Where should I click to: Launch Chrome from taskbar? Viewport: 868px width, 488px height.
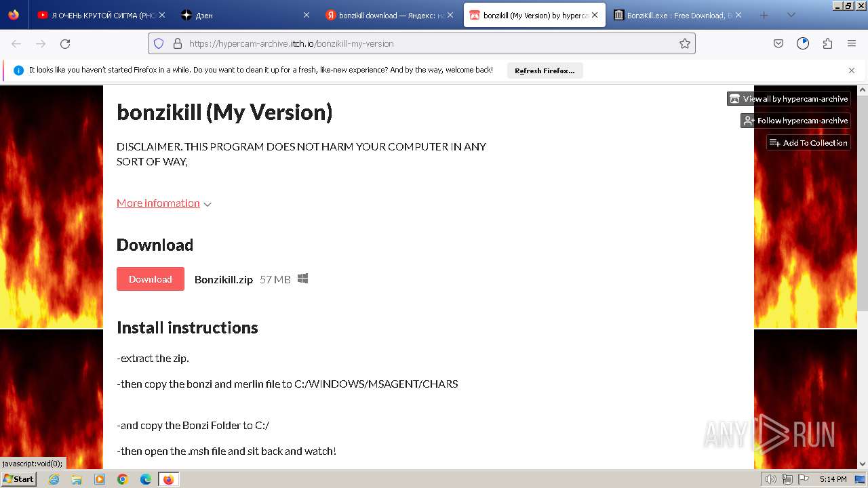pyautogui.click(x=123, y=479)
